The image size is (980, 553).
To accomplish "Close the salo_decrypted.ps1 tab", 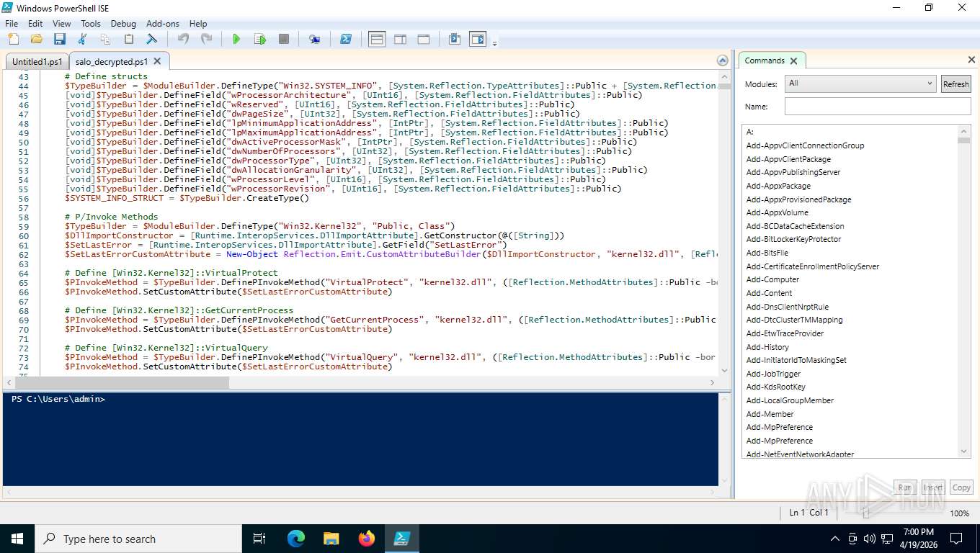I will [x=159, y=62].
